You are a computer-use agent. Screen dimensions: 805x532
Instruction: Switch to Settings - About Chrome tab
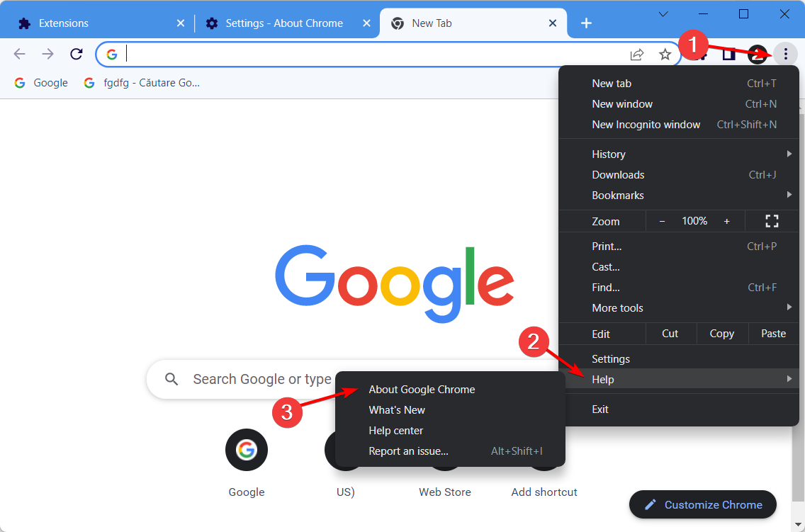(x=286, y=23)
